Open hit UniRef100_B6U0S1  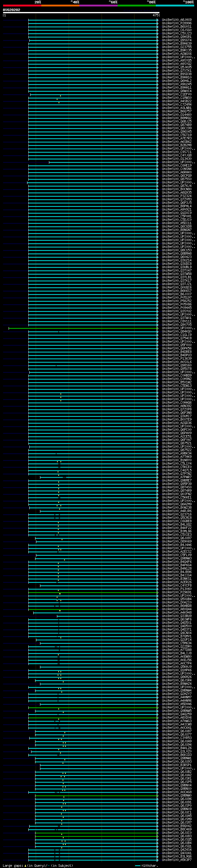click(177, 26)
